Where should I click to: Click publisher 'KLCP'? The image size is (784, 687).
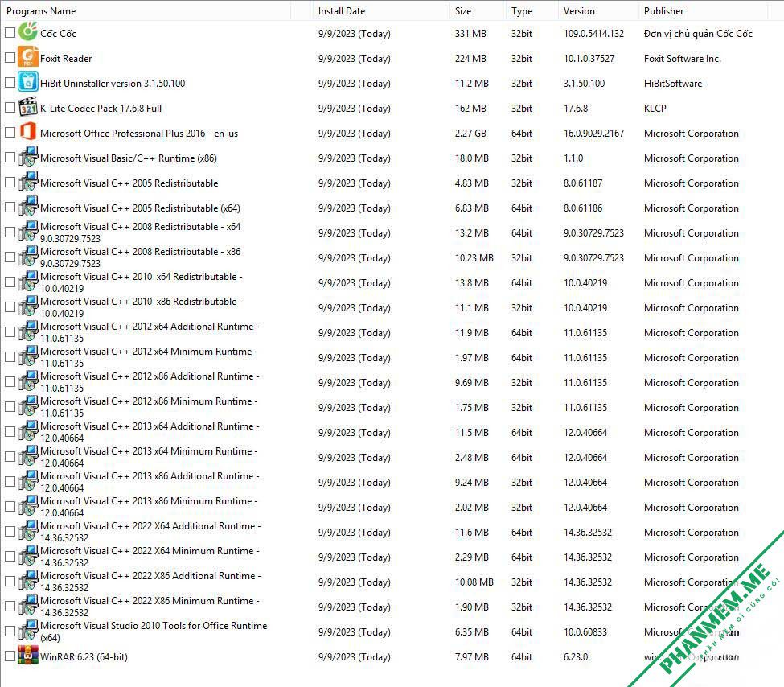click(x=655, y=109)
